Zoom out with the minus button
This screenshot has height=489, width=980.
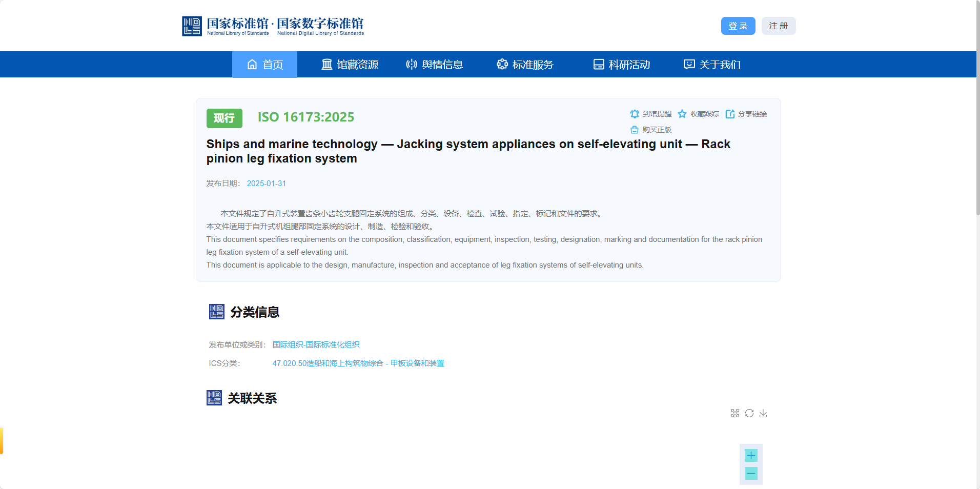[x=751, y=474]
